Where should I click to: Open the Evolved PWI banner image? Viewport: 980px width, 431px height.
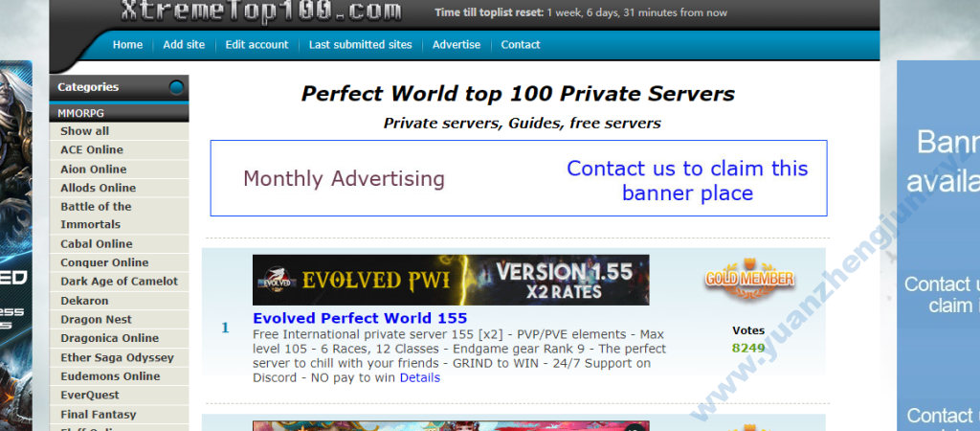(x=451, y=280)
